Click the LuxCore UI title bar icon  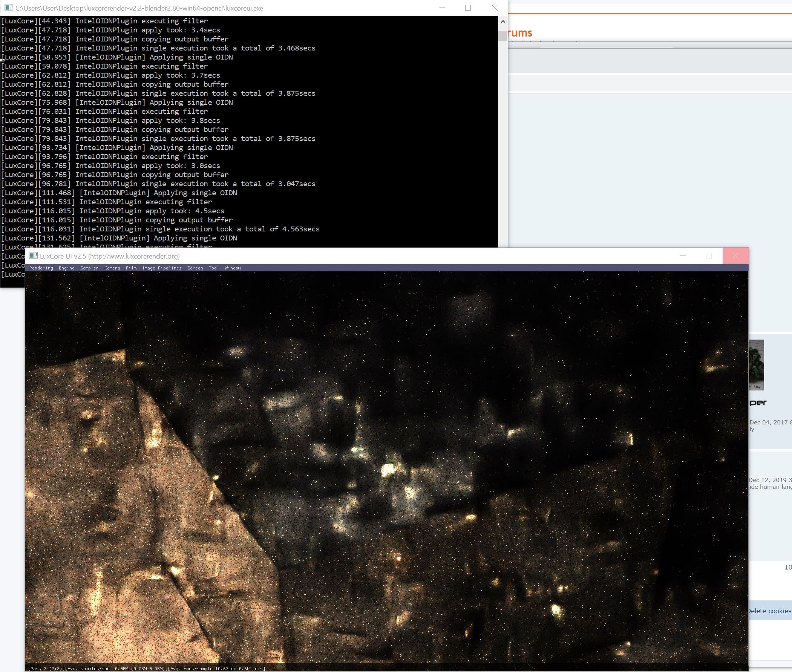pos(34,256)
